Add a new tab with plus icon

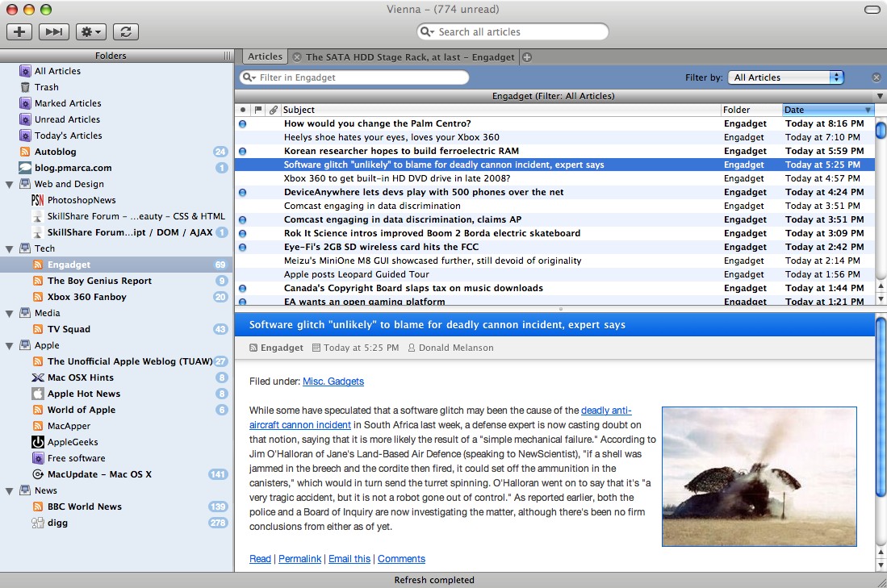527,57
